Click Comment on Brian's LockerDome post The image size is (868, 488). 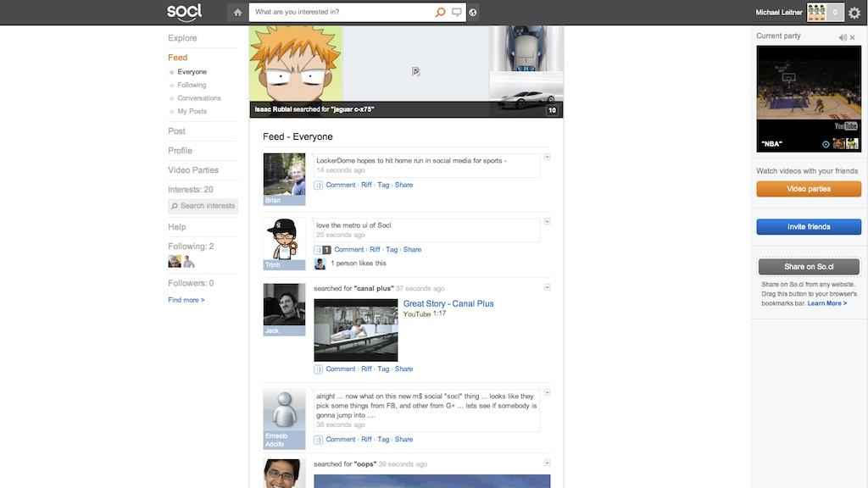pos(341,185)
